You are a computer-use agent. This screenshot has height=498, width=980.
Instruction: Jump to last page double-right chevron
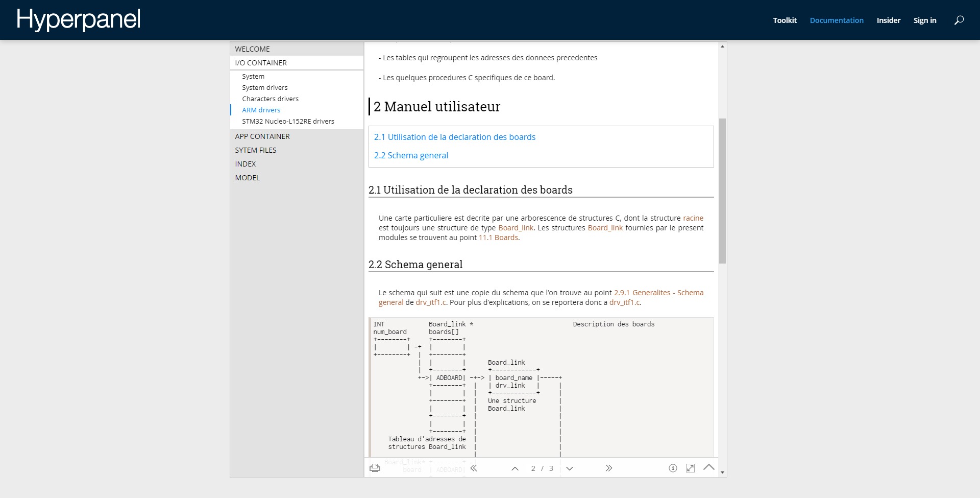click(608, 468)
